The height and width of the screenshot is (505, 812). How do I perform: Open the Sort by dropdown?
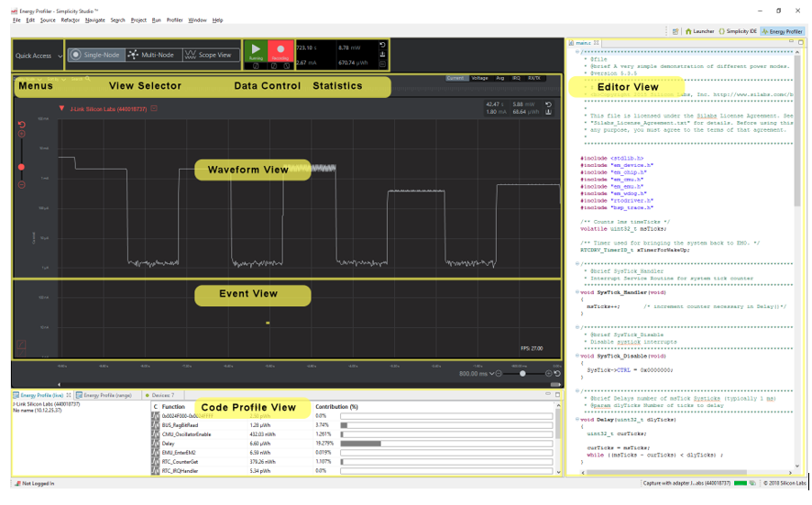(56, 79)
